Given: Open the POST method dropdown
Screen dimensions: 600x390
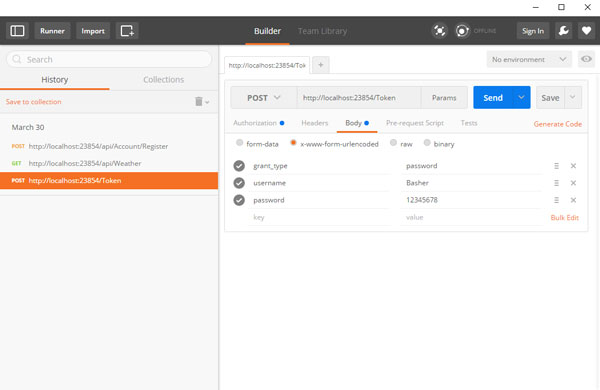Looking at the screenshot, I should click(x=264, y=98).
